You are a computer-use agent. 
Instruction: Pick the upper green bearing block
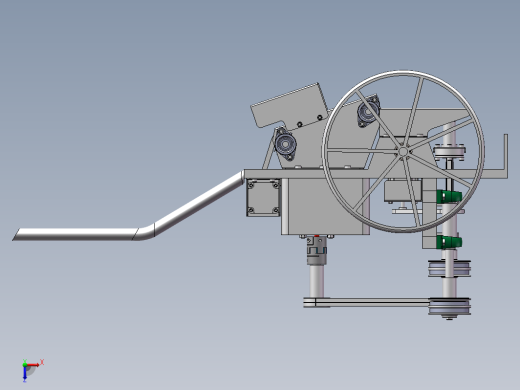(x=449, y=196)
